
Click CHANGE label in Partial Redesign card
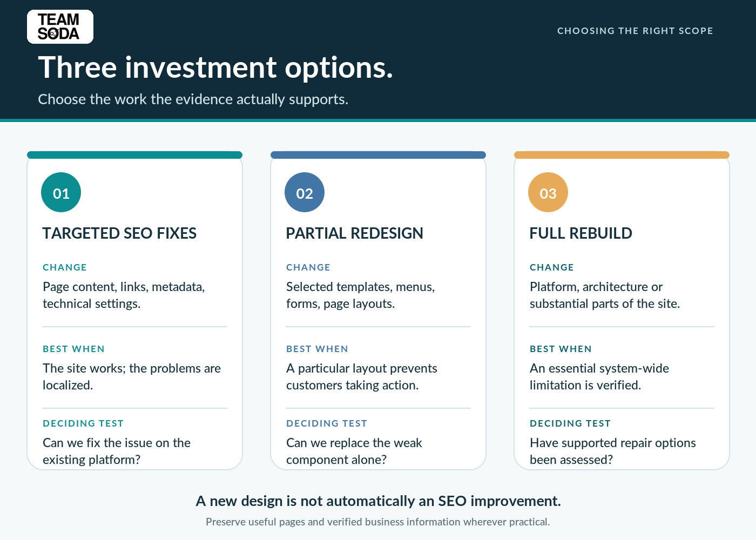click(x=308, y=267)
